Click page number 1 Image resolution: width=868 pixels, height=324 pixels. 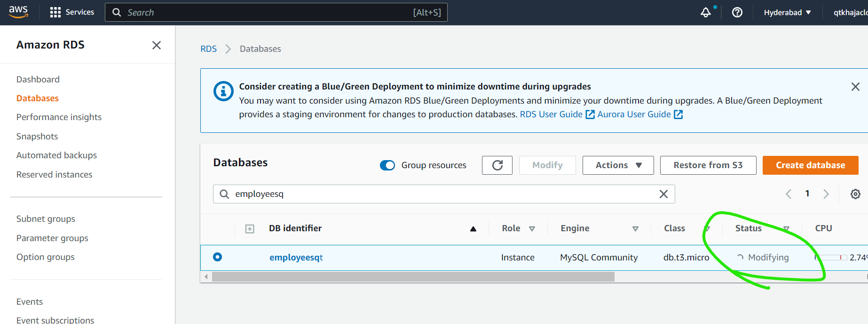click(807, 194)
